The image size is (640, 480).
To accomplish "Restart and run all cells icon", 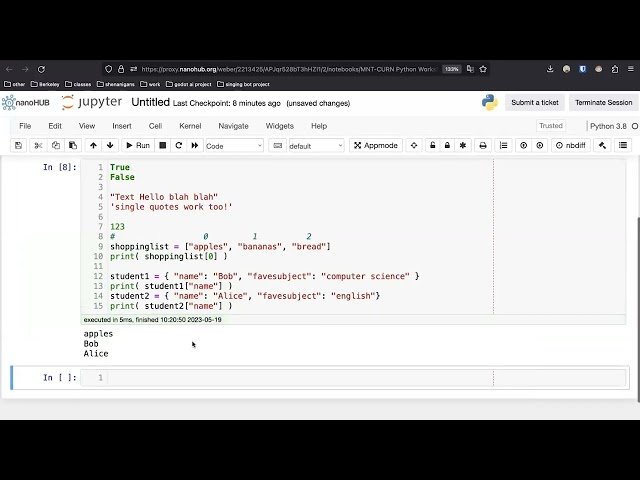I will tap(195, 145).
